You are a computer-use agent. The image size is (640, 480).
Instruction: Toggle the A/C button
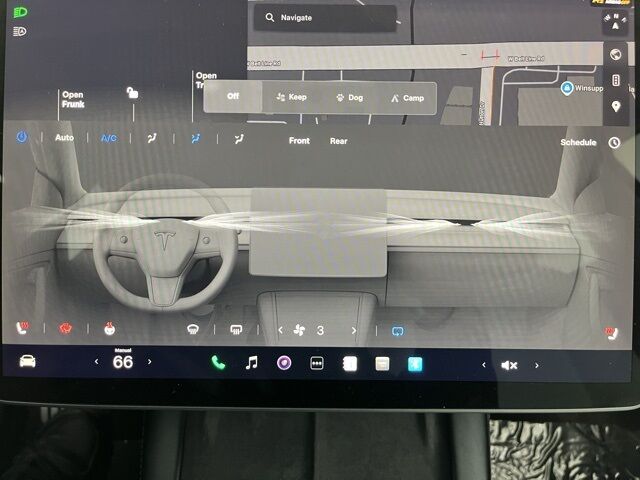point(109,138)
